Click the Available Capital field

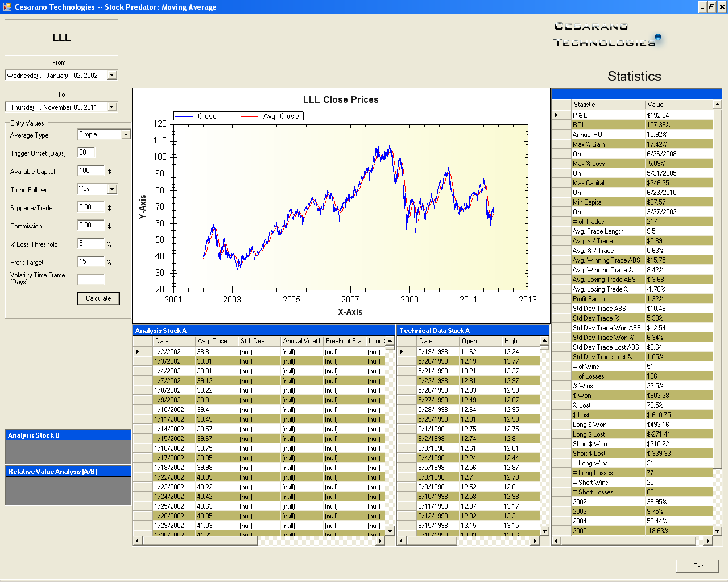click(x=91, y=171)
